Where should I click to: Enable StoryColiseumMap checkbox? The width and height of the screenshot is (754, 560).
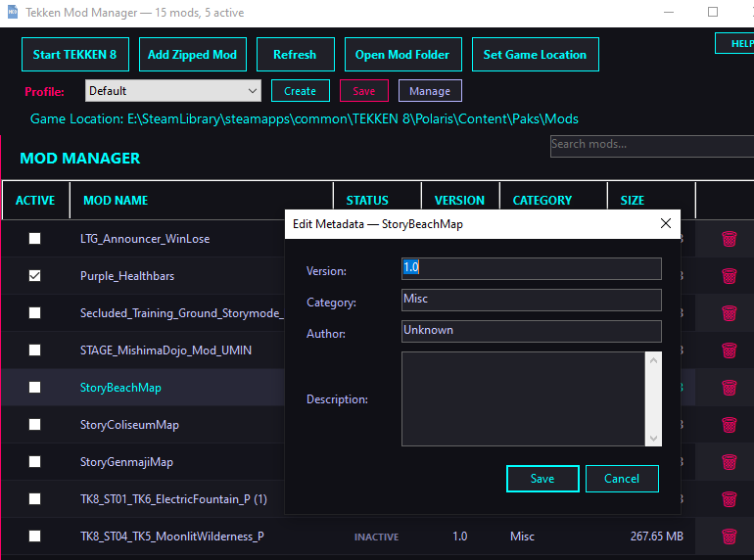tap(34, 425)
